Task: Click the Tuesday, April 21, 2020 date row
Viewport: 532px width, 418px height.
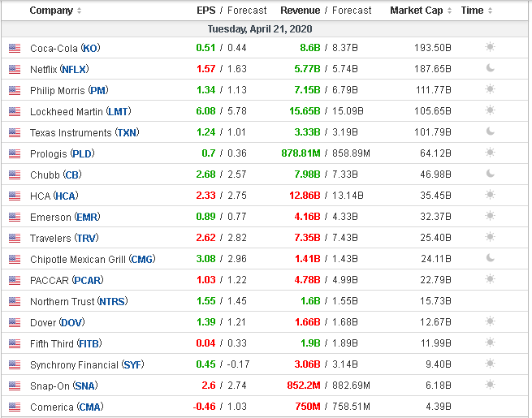Action: click(x=266, y=28)
